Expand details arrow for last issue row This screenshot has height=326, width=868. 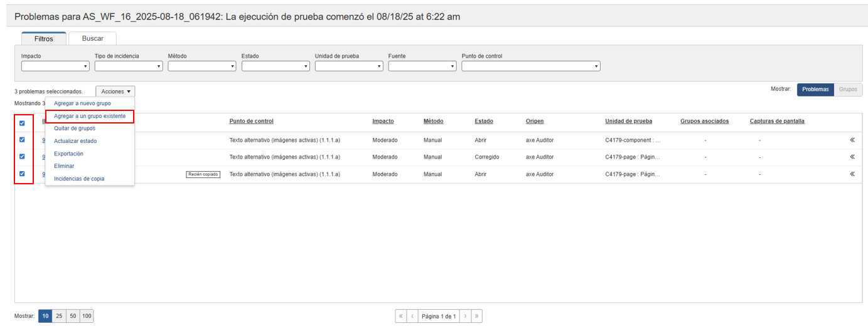(852, 174)
